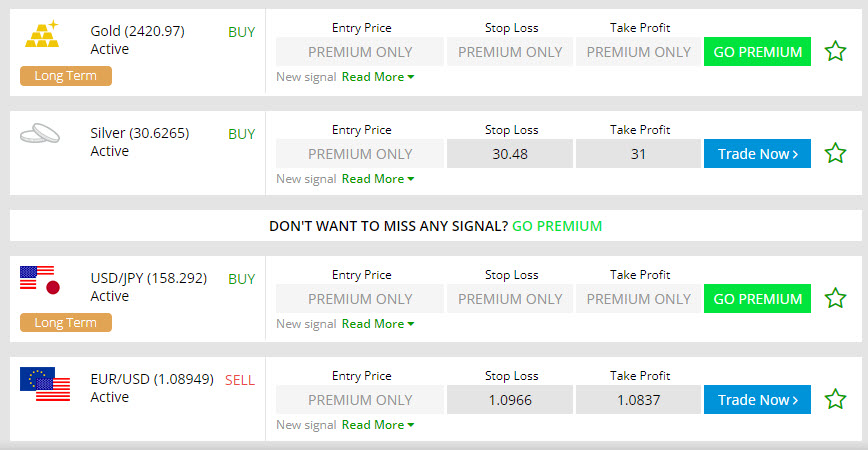Viewport: 868px width, 450px height.
Task: Mark EUR/USD signal with star
Action: (x=835, y=399)
